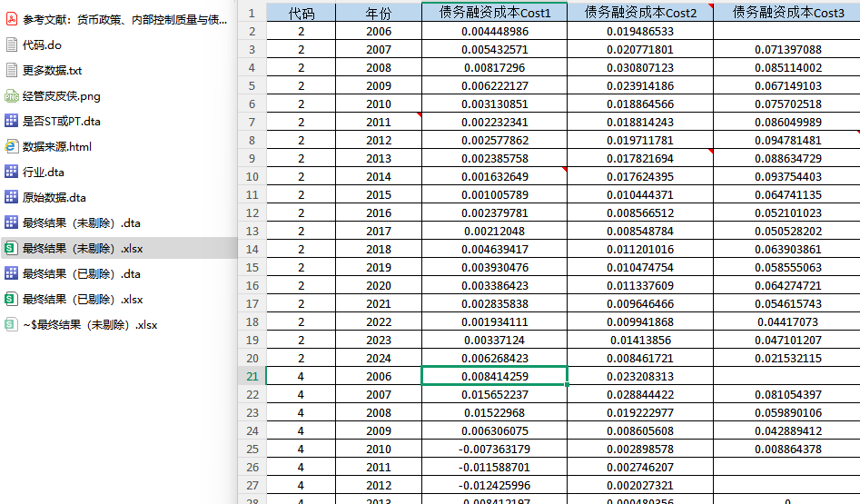
Task: Select the file name ~$最终结果（未剔除）.xlsx
Action: click(90, 325)
